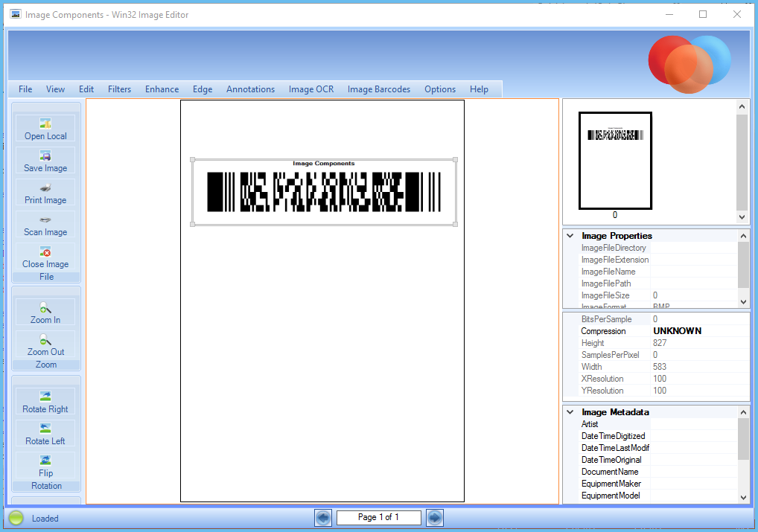The width and height of the screenshot is (758, 532).
Task: Open the Enhance menu
Action: click(x=162, y=89)
